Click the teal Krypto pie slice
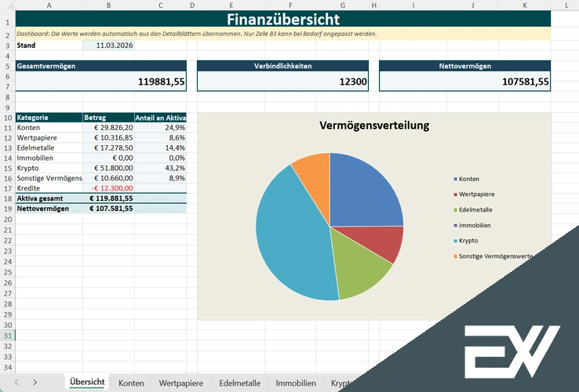 pos(294,235)
